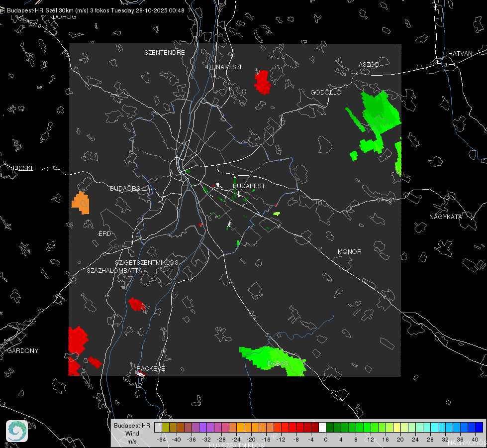
Task: Click the large red echo east of Gárdony
Action: [78, 340]
